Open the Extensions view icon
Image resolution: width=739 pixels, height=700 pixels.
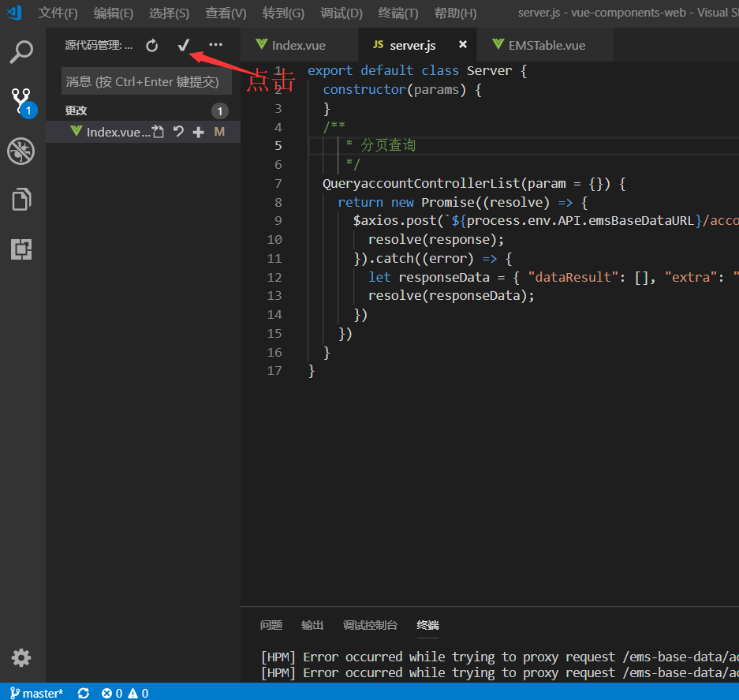click(x=21, y=249)
